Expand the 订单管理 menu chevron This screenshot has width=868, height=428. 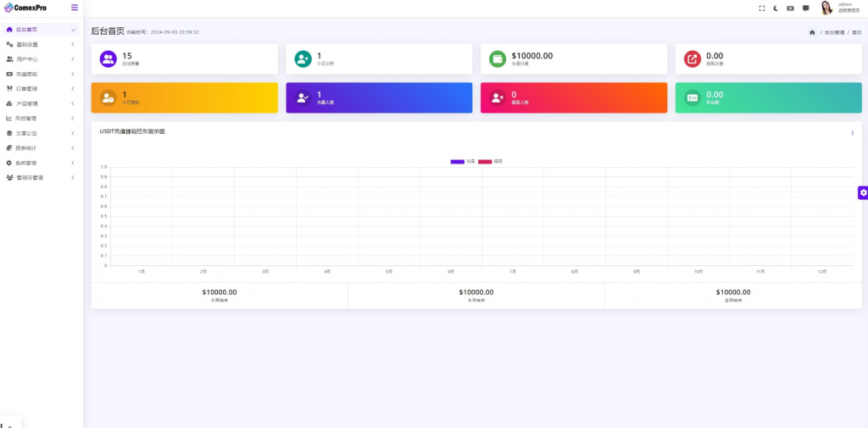pyautogui.click(x=73, y=89)
